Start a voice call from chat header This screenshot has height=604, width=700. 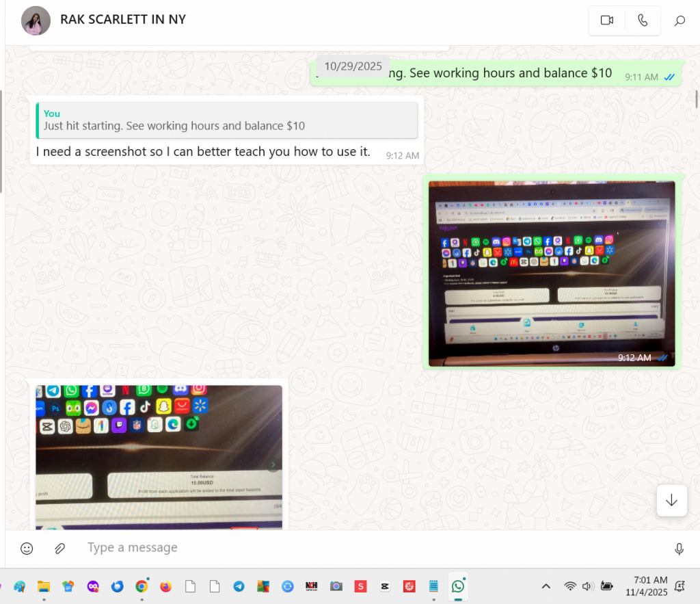coord(643,21)
